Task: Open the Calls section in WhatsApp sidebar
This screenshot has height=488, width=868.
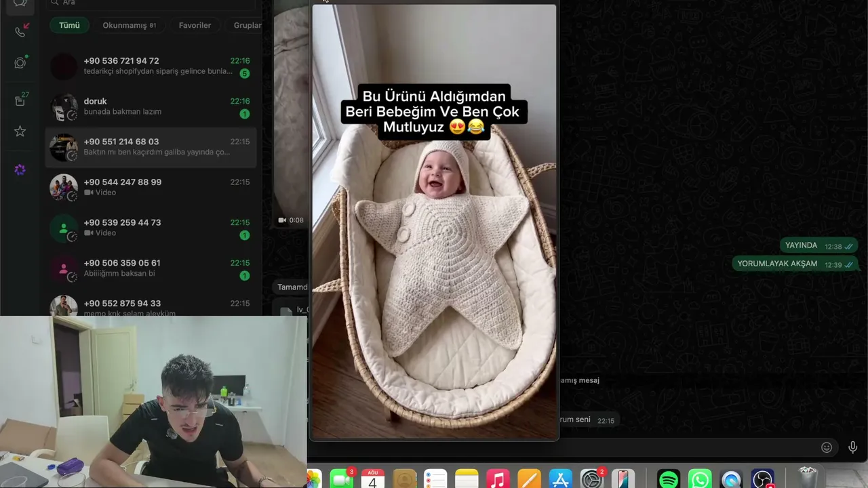Action: (20, 31)
